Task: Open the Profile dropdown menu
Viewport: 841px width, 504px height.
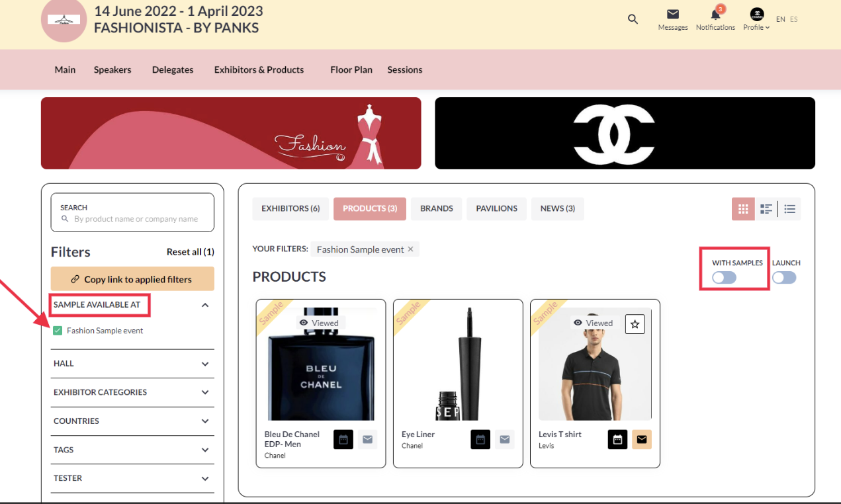Action: 756,19
